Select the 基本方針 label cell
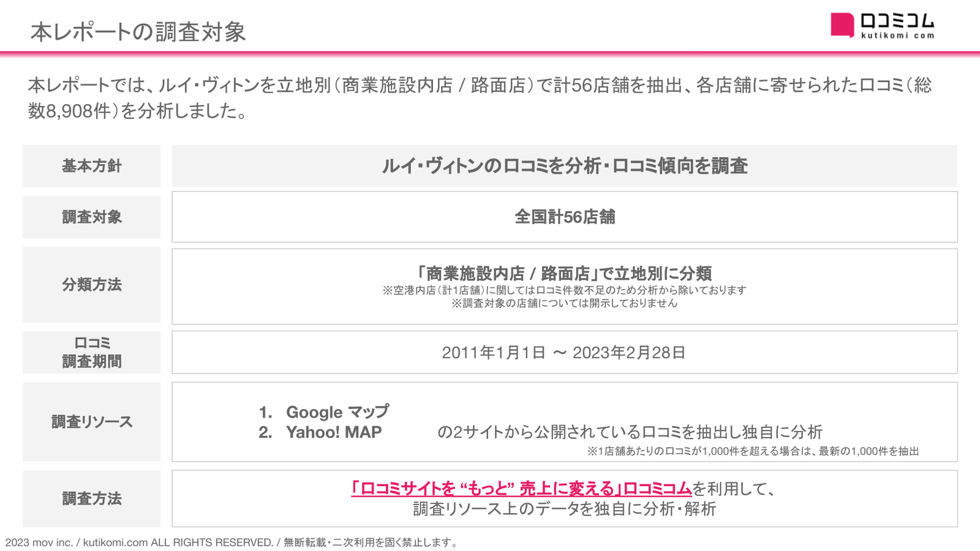The width and height of the screenshot is (980, 551). (92, 166)
